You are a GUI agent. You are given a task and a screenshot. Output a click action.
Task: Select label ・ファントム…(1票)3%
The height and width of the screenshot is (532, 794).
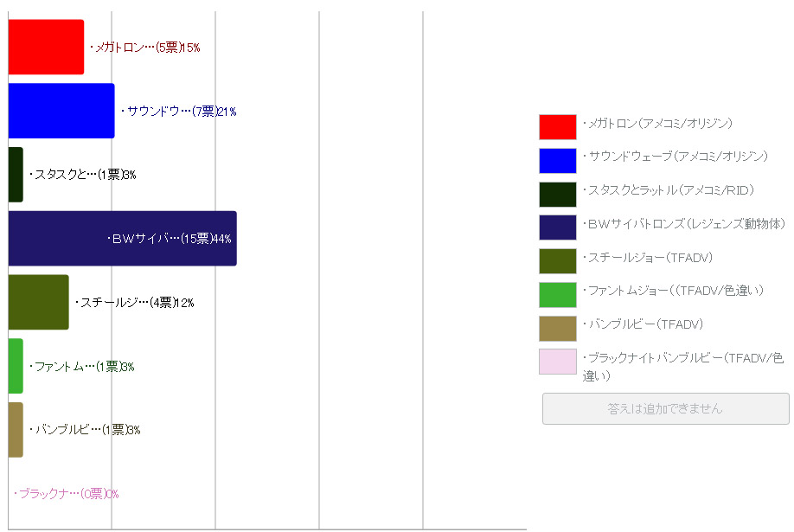[x=81, y=366]
